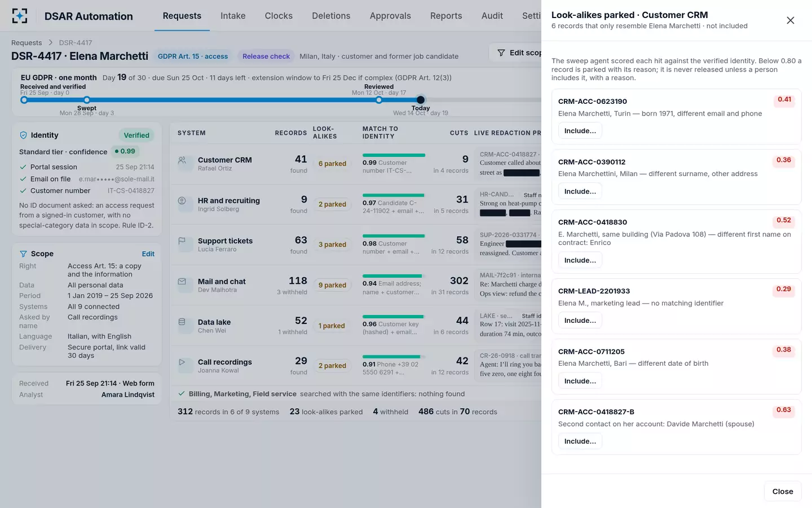Click the Customer CRM system row icon
Screen dimensions: 812x508
click(182, 160)
